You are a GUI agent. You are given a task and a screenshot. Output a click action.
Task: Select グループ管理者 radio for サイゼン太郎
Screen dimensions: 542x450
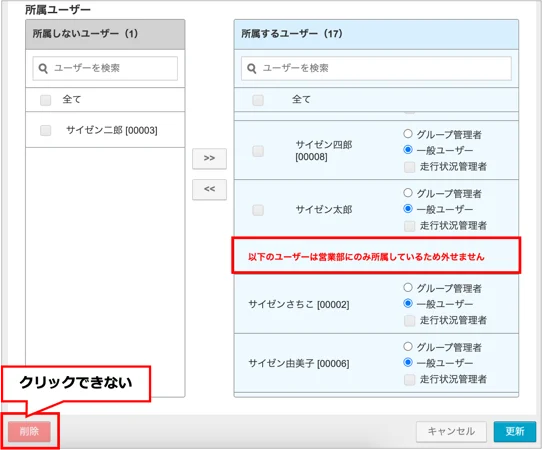click(x=408, y=193)
